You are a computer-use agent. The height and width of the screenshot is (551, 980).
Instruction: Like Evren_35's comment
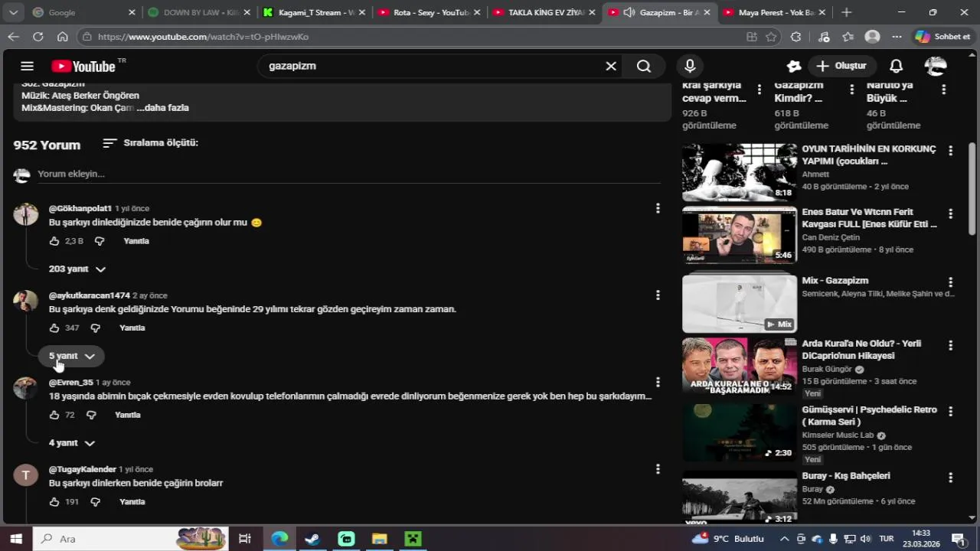point(54,415)
